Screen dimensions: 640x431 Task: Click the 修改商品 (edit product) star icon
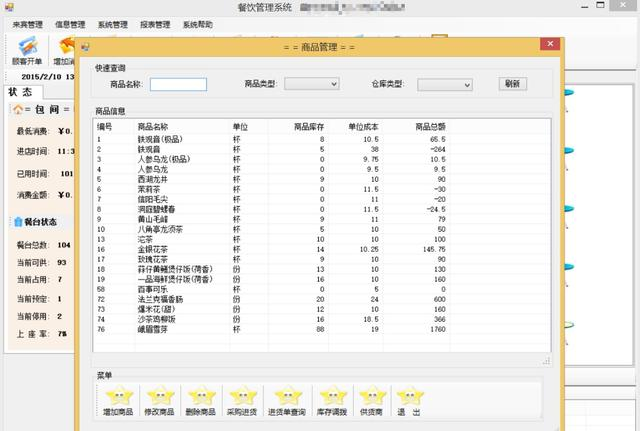[160, 398]
